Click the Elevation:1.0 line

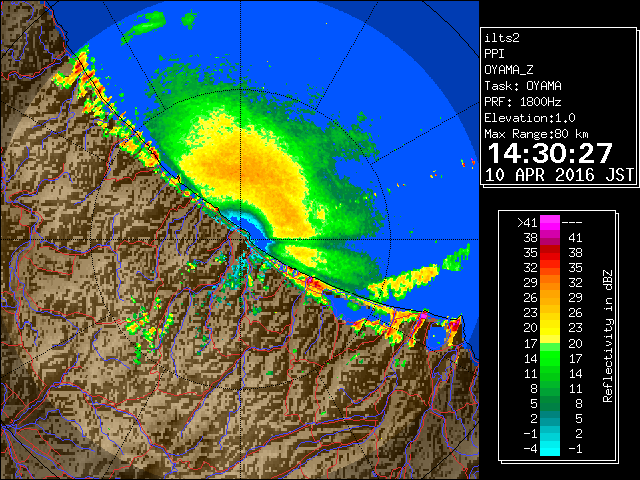tap(530, 118)
